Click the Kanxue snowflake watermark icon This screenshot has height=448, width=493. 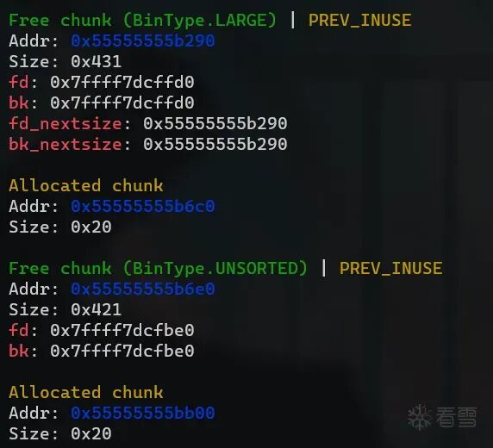pyautogui.click(x=420, y=417)
